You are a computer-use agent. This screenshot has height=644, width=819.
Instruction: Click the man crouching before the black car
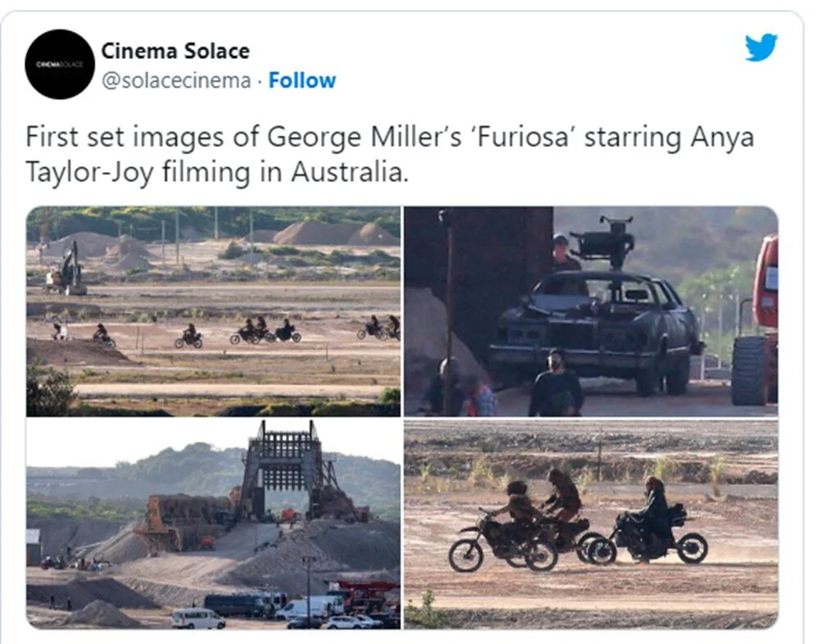pos(556,383)
